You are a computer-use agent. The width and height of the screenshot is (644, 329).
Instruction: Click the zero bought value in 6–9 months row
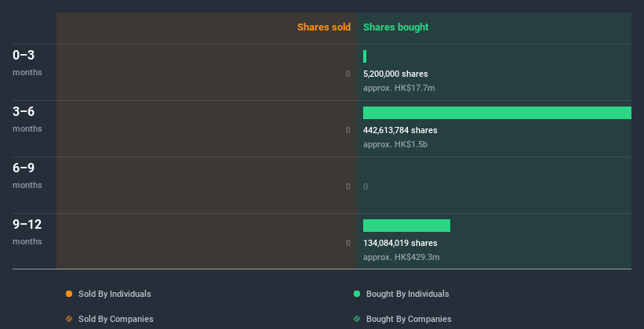tap(366, 186)
